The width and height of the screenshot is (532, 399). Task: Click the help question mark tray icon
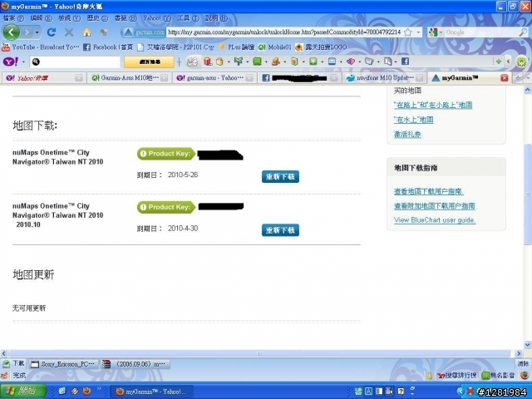click(x=401, y=392)
